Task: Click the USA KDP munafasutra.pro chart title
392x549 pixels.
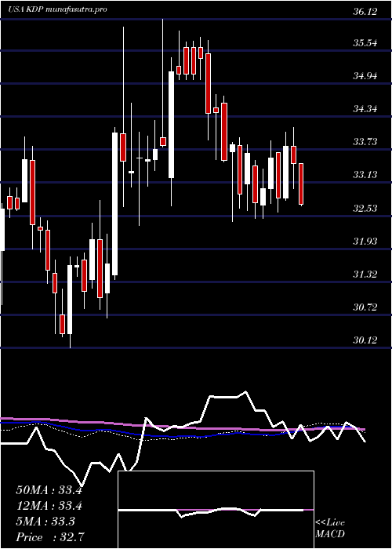Action: click(57, 9)
